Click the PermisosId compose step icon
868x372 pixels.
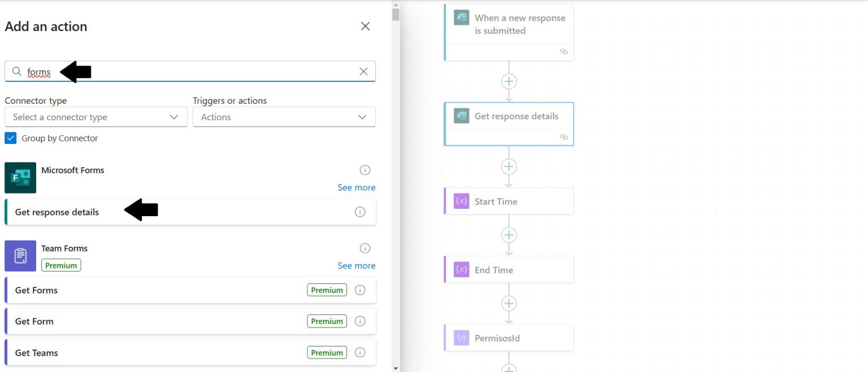pos(460,338)
